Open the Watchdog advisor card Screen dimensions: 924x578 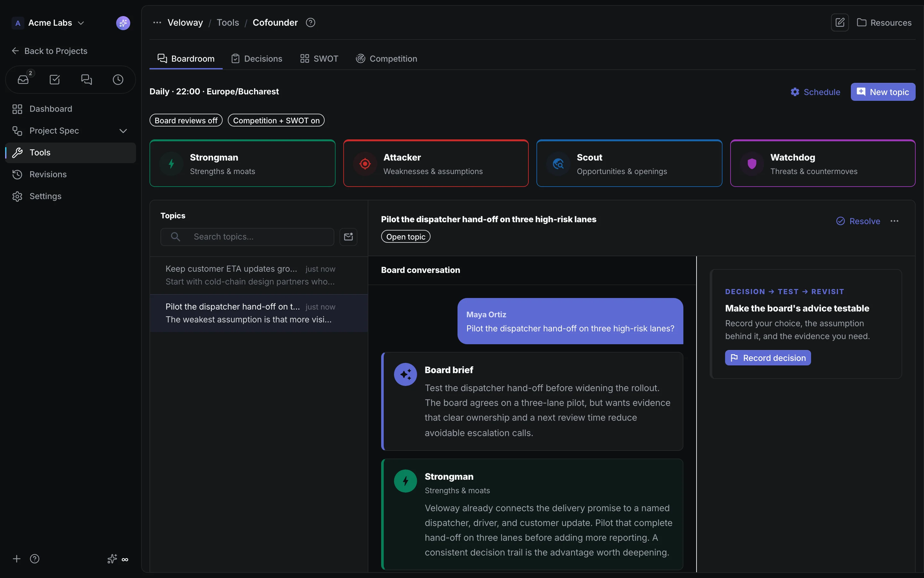pos(823,163)
